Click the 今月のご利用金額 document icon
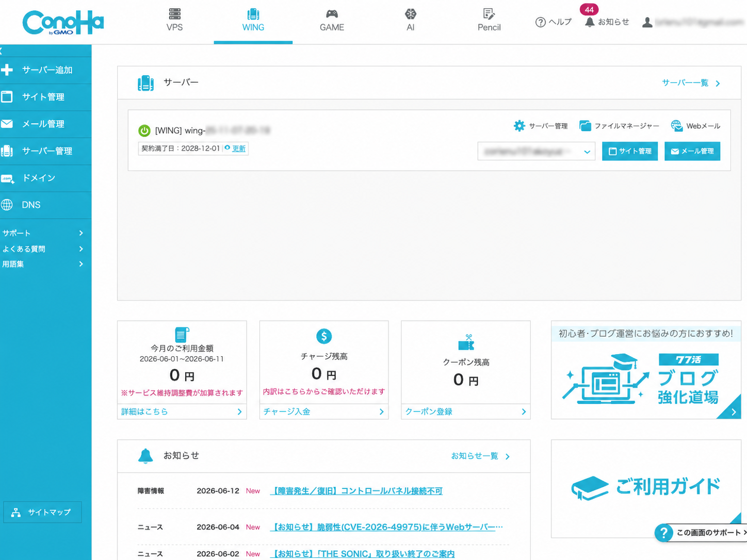The height and width of the screenshot is (560, 747). [x=182, y=335]
